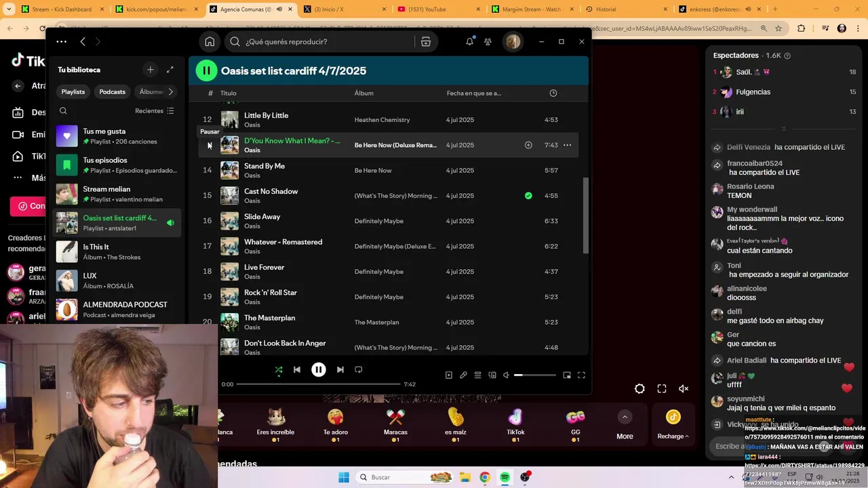868x488 pixels.
Task: Open LUX album by ROSALÍA
Action: click(x=117, y=281)
